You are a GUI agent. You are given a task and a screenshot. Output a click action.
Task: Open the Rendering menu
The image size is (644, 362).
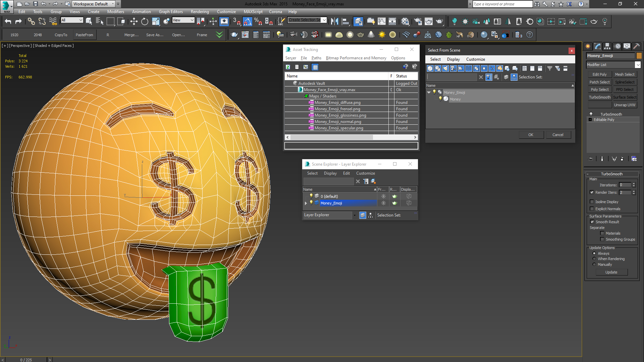point(200,12)
